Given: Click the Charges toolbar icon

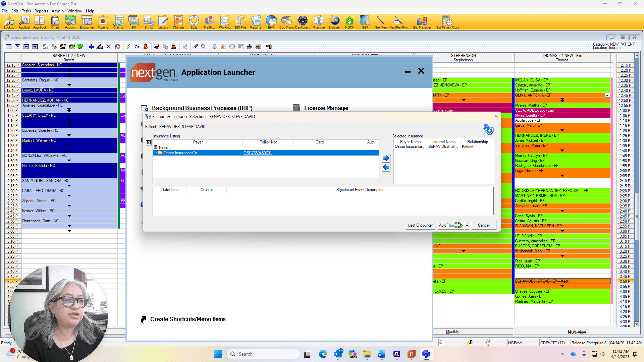Looking at the screenshot, I should [178, 22].
